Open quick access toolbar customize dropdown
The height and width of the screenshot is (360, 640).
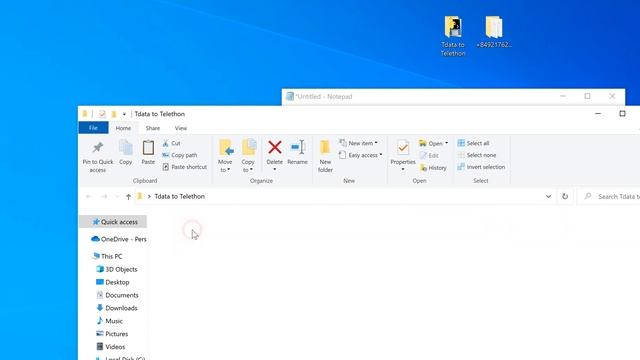(124, 114)
